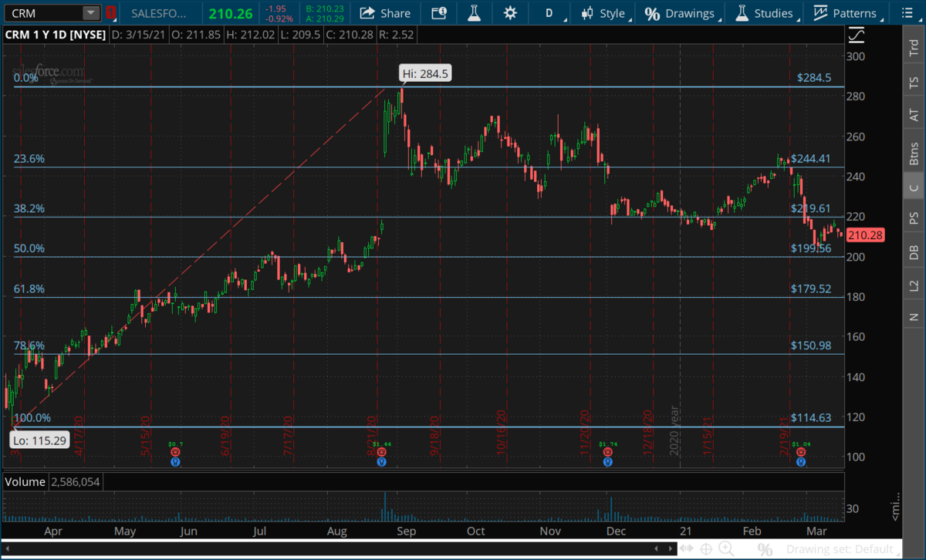Click the blue lightbulb icon under $0.7 earnings
This screenshot has width=926, height=560.
point(176,462)
